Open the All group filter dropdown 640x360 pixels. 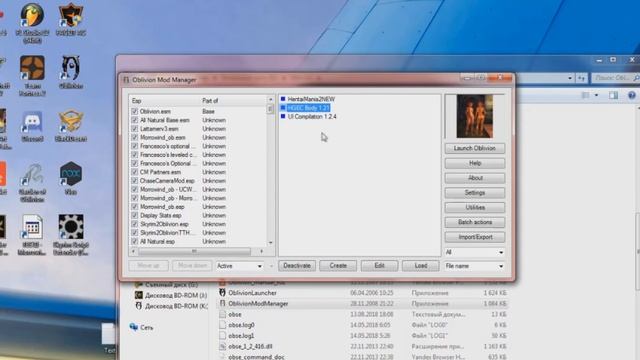pyautogui.click(x=474, y=252)
